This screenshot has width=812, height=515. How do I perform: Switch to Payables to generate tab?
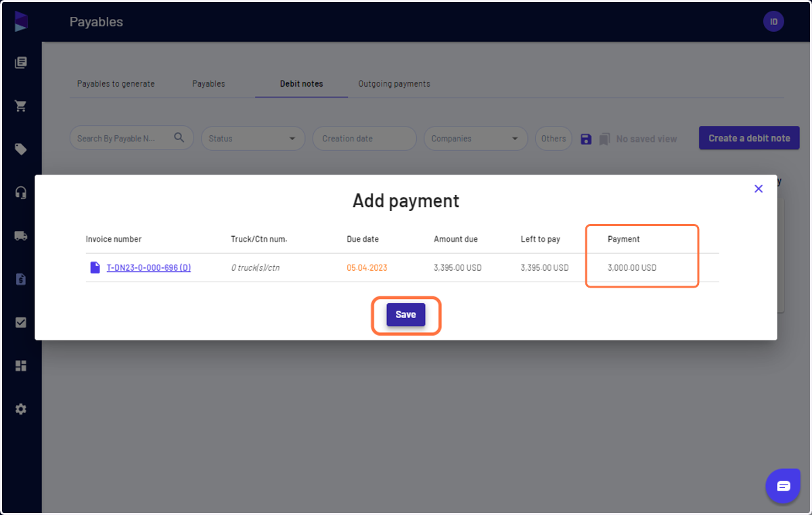(x=116, y=84)
